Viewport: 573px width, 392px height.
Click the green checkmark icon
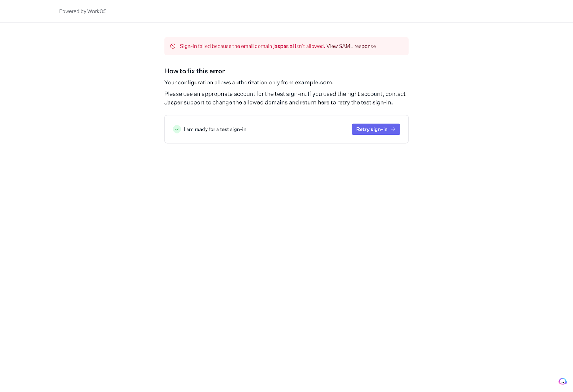(177, 129)
